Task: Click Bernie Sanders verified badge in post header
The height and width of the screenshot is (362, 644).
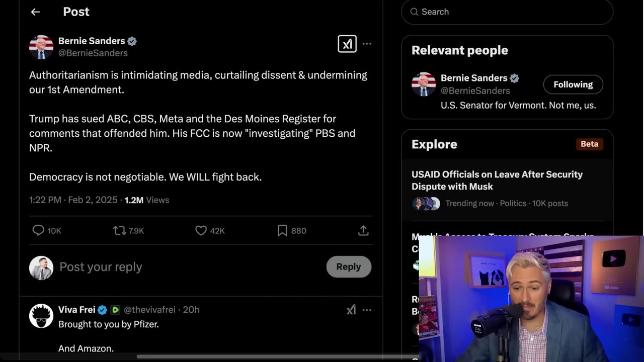Action: coord(132,41)
